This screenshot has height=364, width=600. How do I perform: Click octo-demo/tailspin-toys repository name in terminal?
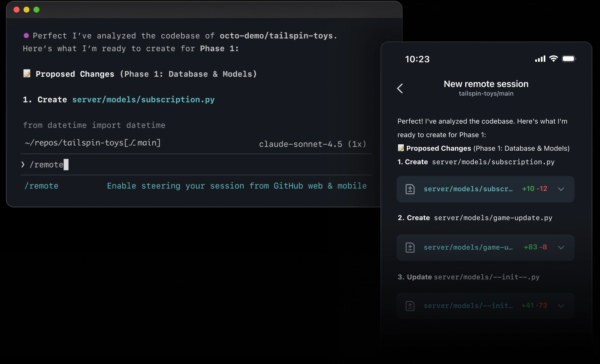276,36
